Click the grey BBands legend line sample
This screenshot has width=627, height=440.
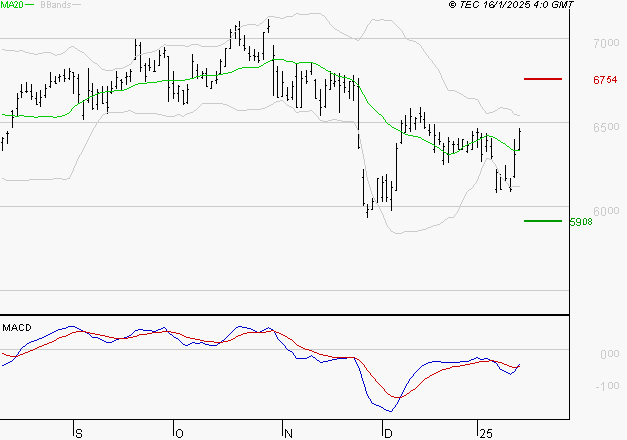click(76, 5)
